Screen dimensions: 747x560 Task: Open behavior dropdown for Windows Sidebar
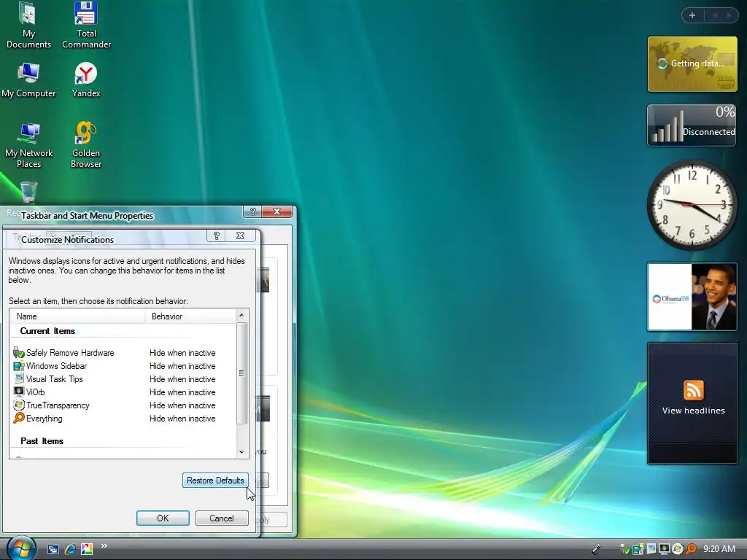pyautogui.click(x=182, y=366)
